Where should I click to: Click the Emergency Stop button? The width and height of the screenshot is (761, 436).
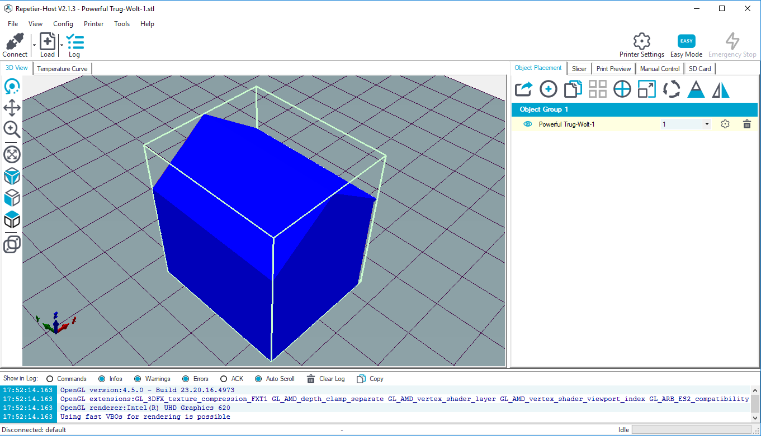(732, 45)
